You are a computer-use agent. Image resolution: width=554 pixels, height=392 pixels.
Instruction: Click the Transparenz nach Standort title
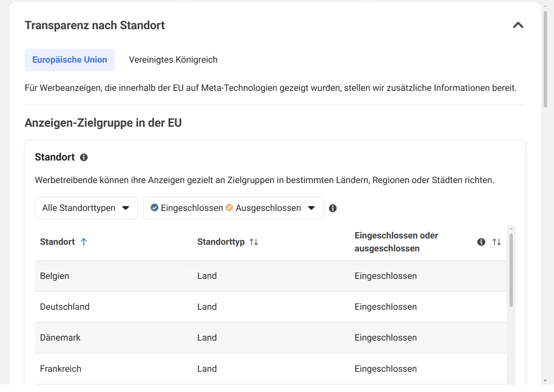(x=95, y=25)
